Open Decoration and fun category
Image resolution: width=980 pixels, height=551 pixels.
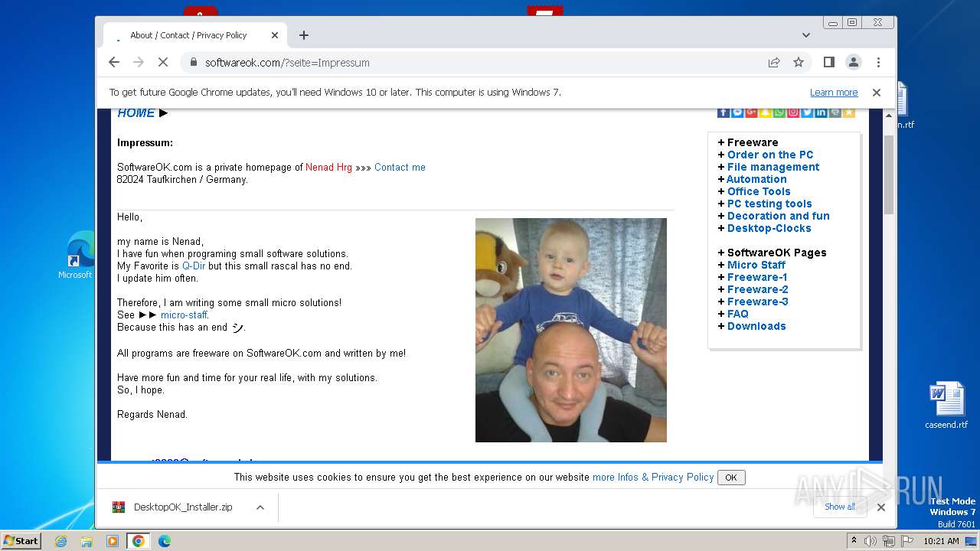coord(779,216)
